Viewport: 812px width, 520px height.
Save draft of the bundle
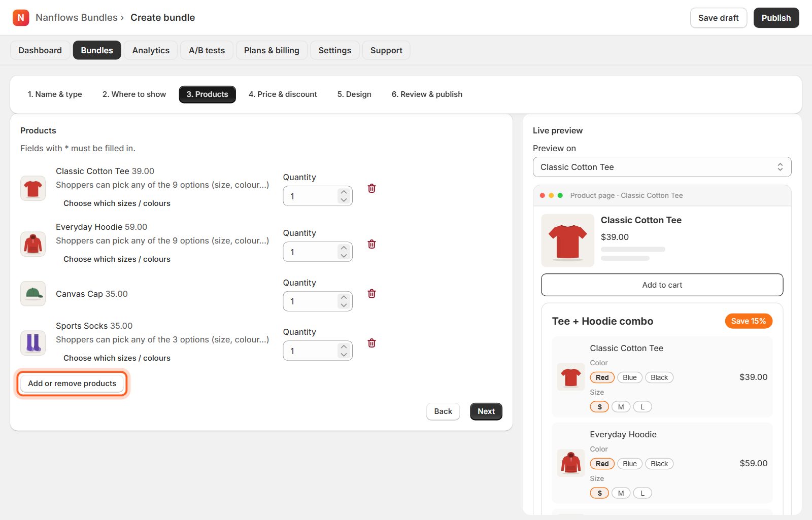pyautogui.click(x=718, y=18)
